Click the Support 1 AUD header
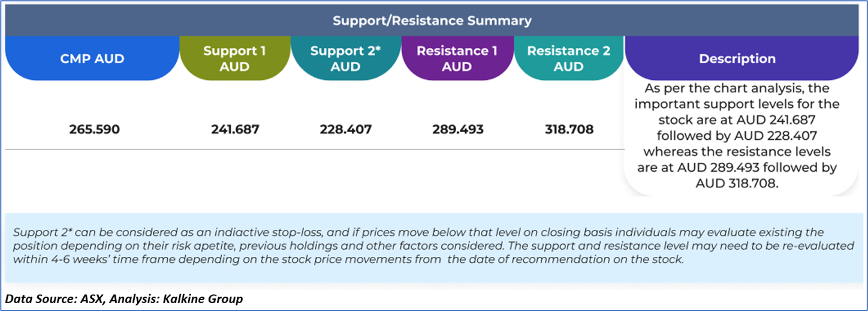The image size is (868, 311). pos(234,59)
